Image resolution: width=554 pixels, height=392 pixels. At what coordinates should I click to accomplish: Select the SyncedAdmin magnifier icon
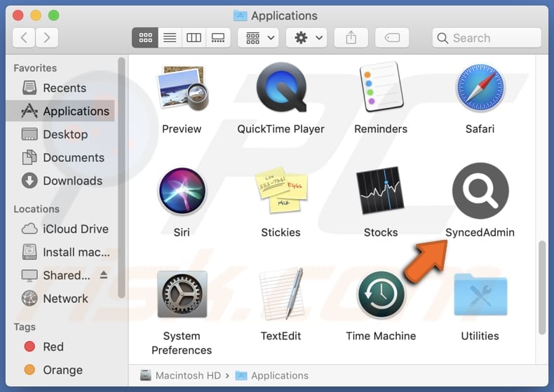coord(480,191)
